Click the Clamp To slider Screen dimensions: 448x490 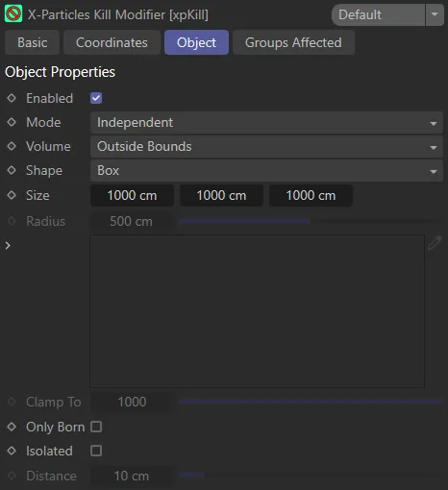pos(311,402)
